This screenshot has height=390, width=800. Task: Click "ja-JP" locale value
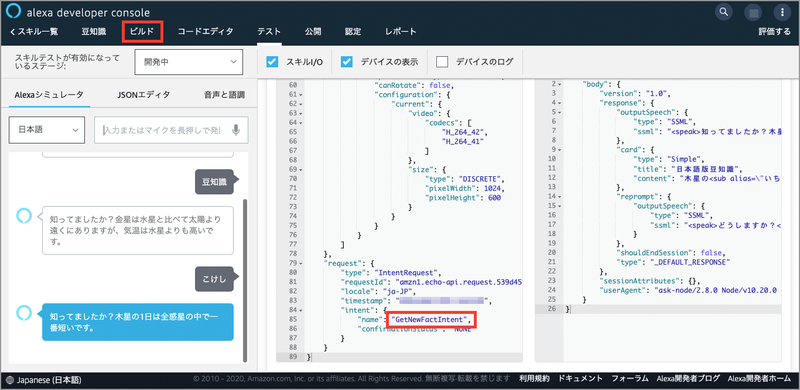(398, 291)
